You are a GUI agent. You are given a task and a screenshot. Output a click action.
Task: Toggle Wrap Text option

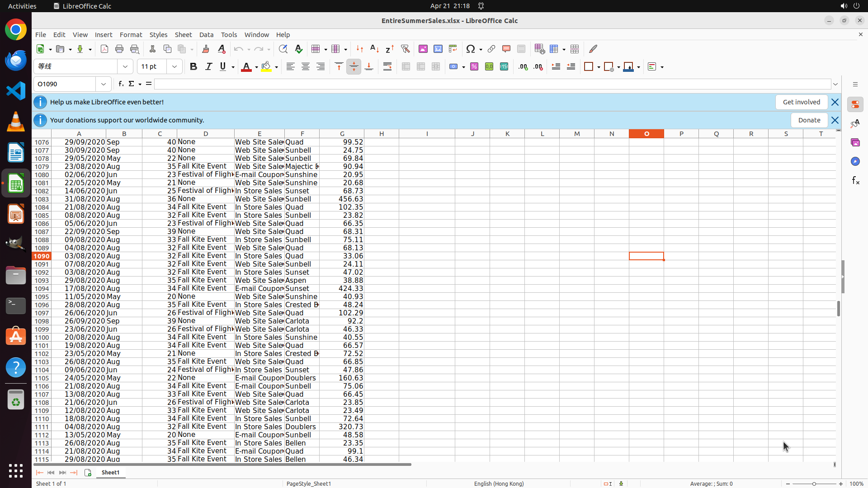pyautogui.click(x=387, y=67)
